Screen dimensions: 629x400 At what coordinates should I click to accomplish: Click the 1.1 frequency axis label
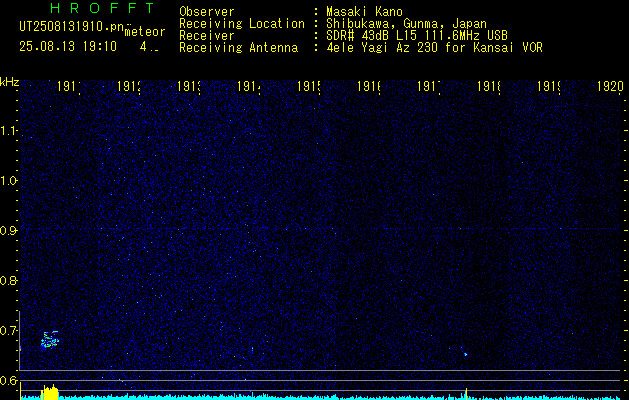point(8,131)
